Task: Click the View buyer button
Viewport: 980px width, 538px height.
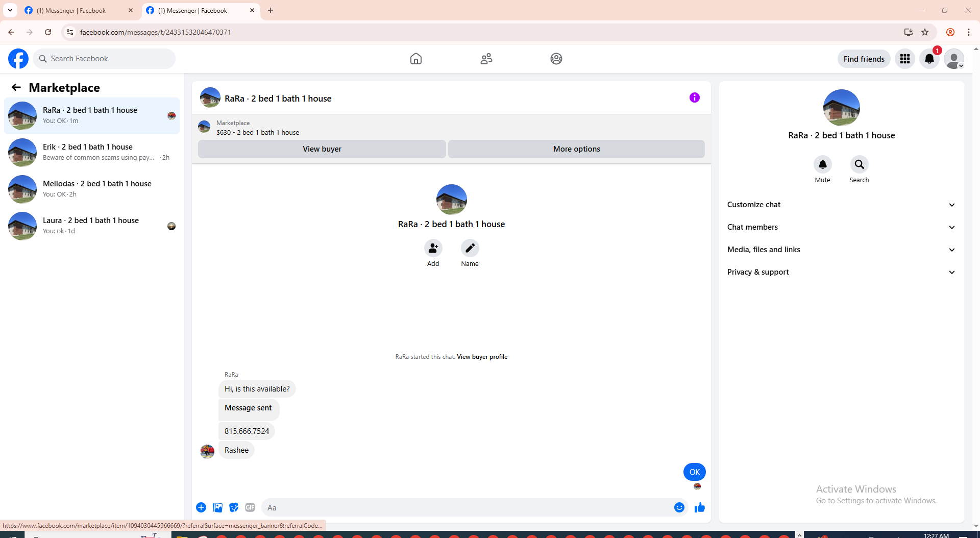Action: click(322, 149)
